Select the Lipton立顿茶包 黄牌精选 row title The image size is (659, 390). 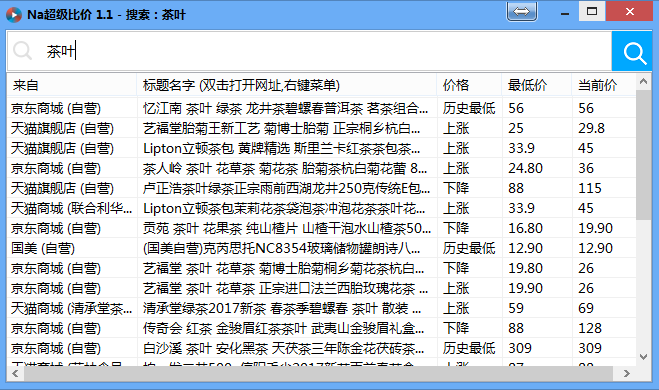pyautogui.click(x=282, y=148)
